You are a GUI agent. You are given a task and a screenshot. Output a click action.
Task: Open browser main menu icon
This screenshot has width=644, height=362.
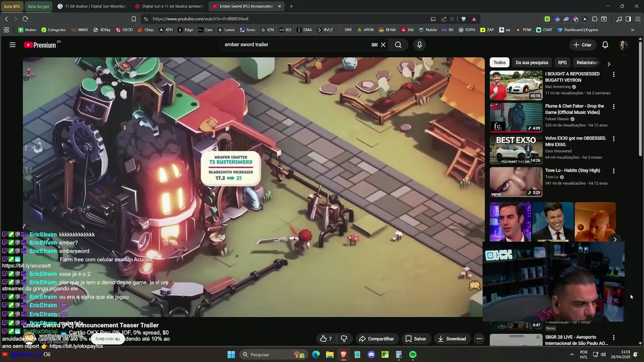637,19
